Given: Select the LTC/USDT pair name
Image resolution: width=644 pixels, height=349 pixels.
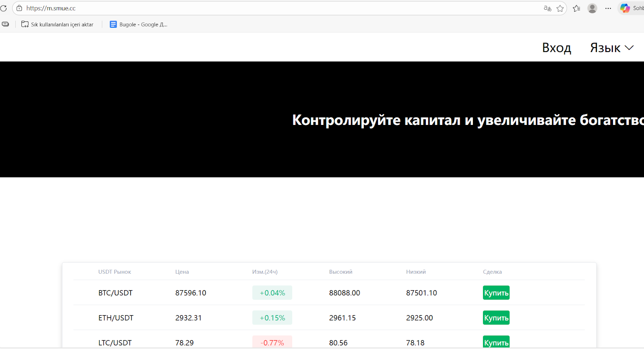Looking at the screenshot, I should (x=115, y=343).
